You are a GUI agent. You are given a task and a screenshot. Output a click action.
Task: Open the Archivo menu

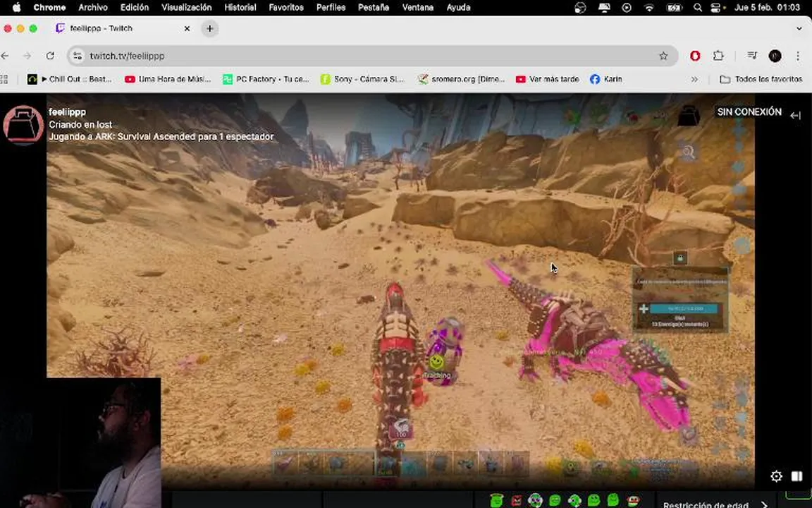(93, 7)
